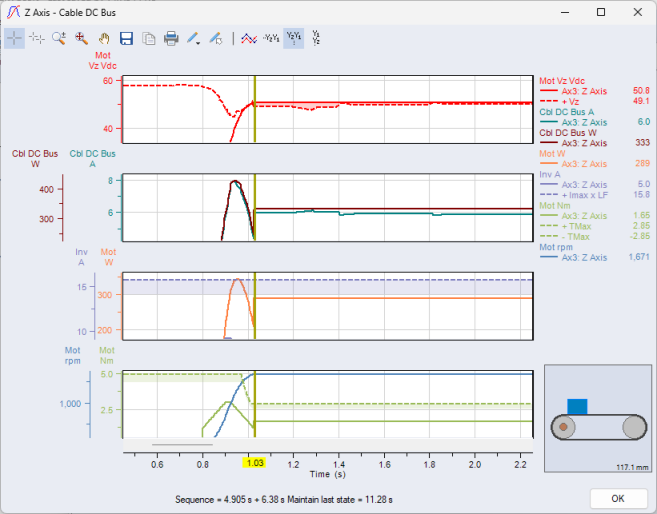Copy the graph to the clipboard
657x514 pixels.
148,38
